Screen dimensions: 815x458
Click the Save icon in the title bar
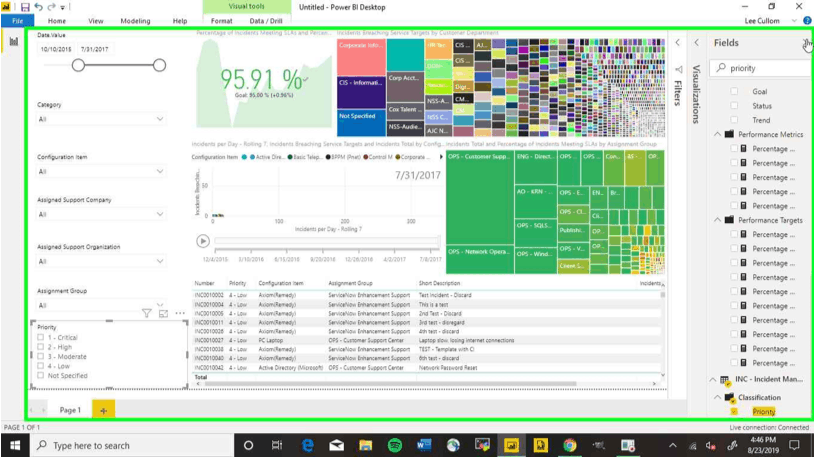(x=25, y=7)
